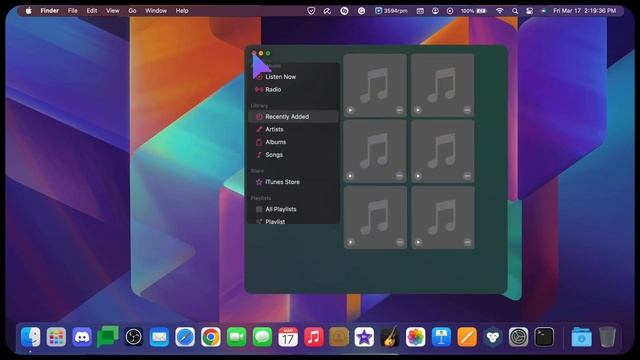640x360 pixels.
Task: Click the Siri icon in menu bar
Action: (x=544, y=11)
